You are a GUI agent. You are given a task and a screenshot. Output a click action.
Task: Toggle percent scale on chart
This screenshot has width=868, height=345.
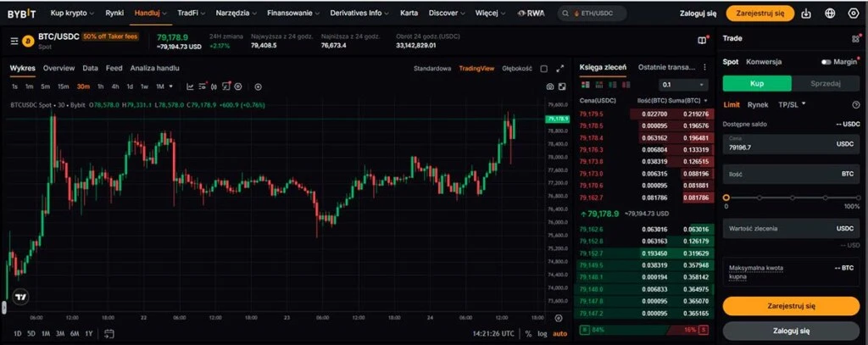(529, 334)
